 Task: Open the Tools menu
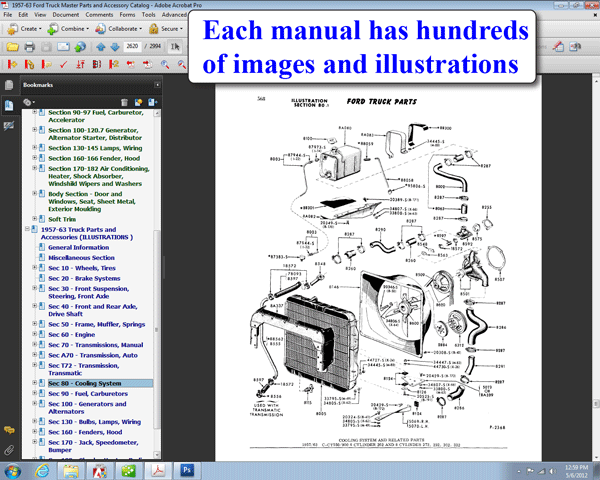click(148, 15)
